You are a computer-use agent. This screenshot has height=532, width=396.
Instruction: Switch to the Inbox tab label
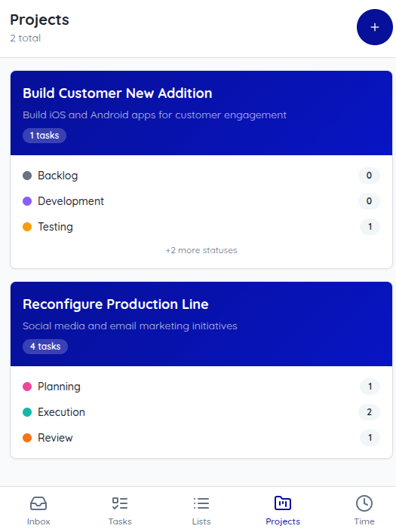click(x=38, y=521)
